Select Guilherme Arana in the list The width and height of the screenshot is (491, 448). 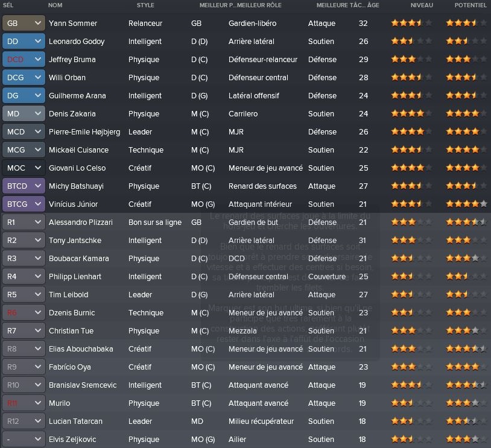[x=77, y=95]
